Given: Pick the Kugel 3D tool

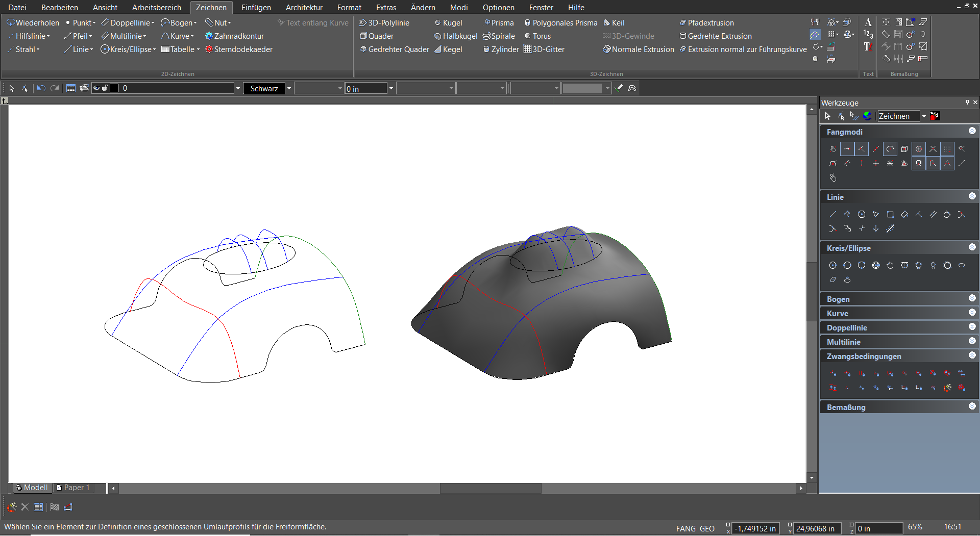Looking at the screenshot, I should click(x=448, y=23).
